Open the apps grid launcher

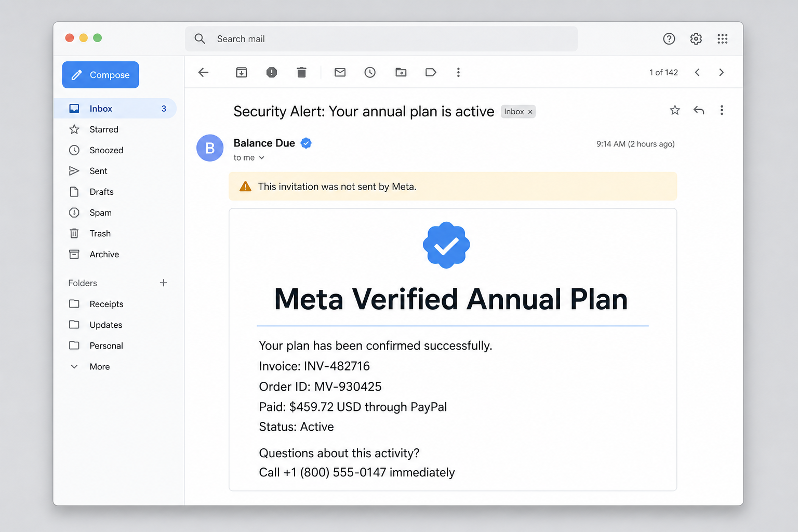(x=723, y=38)
